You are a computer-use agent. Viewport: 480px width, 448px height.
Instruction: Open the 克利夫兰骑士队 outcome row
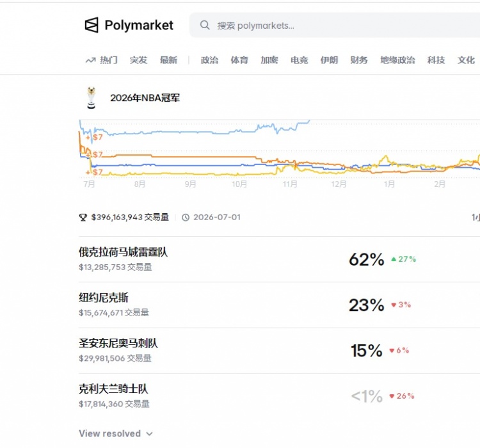point(279,396)
